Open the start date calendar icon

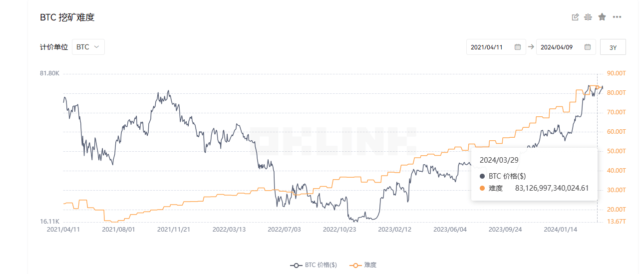[x=518, y=47]
